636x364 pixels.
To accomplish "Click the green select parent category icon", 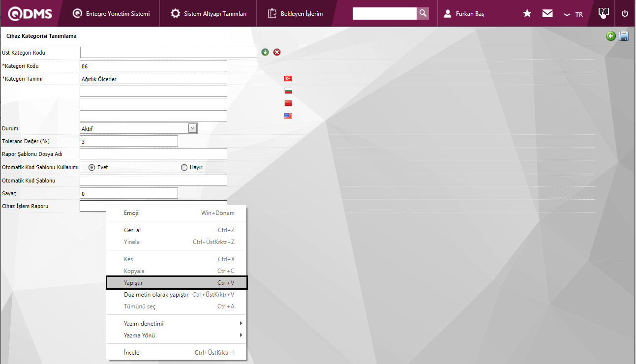I will tap(265, 52).
